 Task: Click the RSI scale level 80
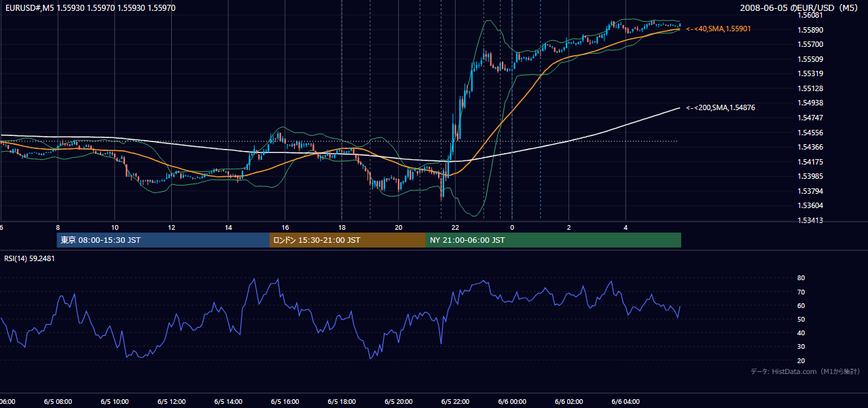tap(801, 278)
